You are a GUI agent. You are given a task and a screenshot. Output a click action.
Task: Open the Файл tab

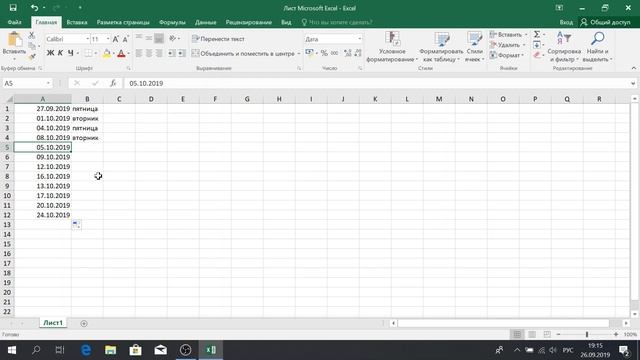(14, 22)
